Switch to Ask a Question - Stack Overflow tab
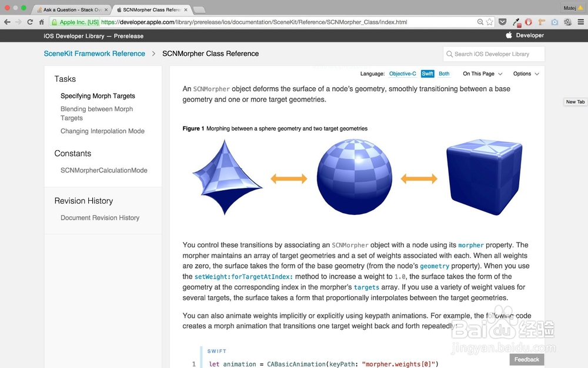 [71, 10]
